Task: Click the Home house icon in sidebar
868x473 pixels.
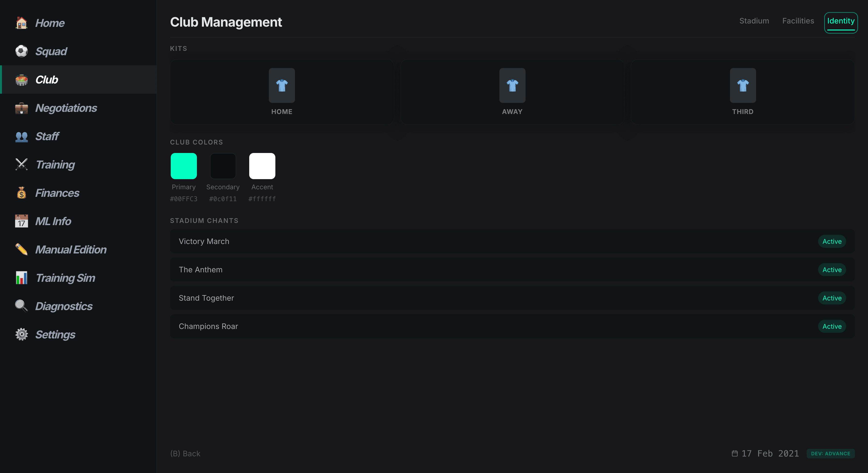Action: point(22,23)
